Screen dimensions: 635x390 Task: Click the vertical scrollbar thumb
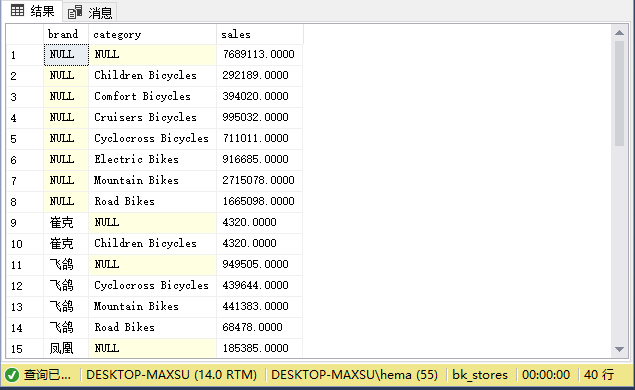(619, 93)
